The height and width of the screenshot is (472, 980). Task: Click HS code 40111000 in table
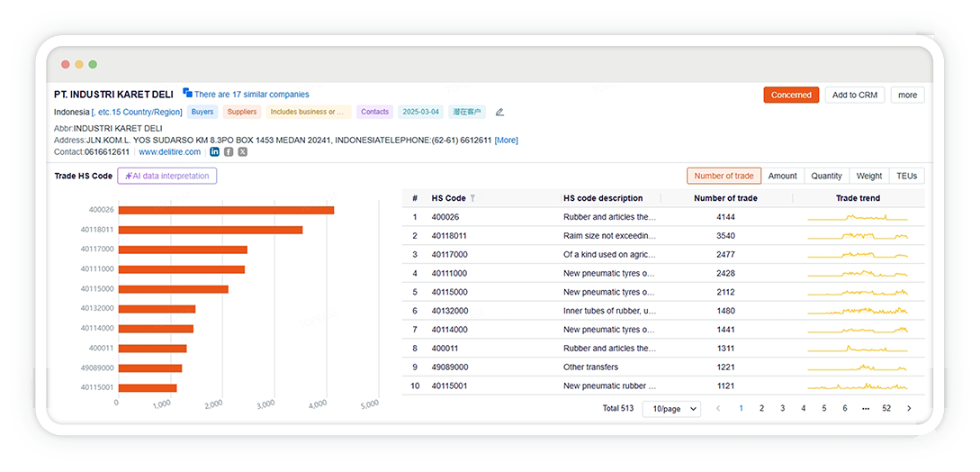pos(449,273)
